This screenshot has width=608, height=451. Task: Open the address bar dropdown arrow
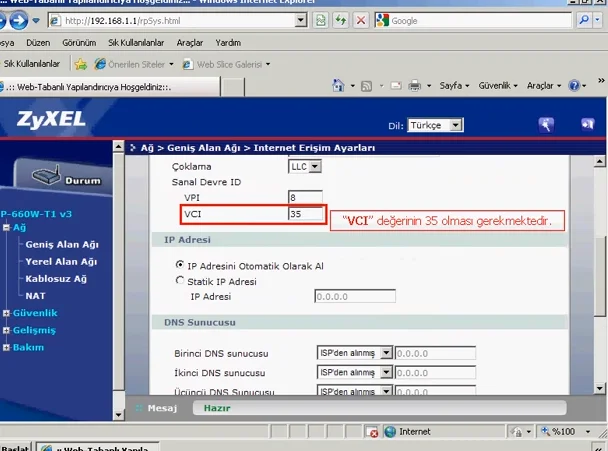point(301,20)
